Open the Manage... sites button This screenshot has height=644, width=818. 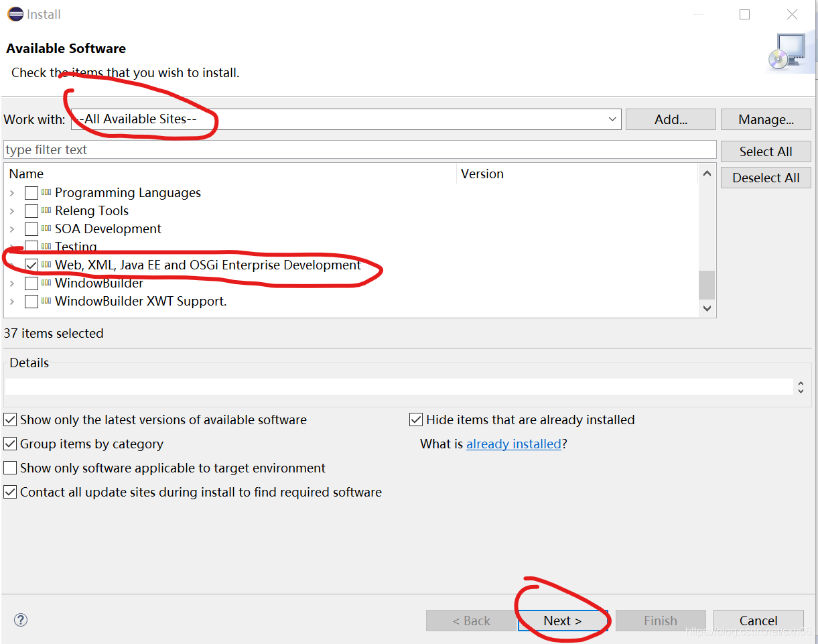click(x=766, y=119)
